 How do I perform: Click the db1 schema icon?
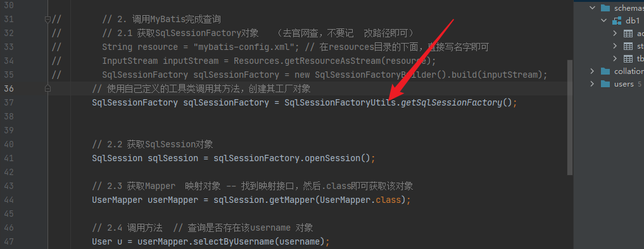click(x=617, y=21)
